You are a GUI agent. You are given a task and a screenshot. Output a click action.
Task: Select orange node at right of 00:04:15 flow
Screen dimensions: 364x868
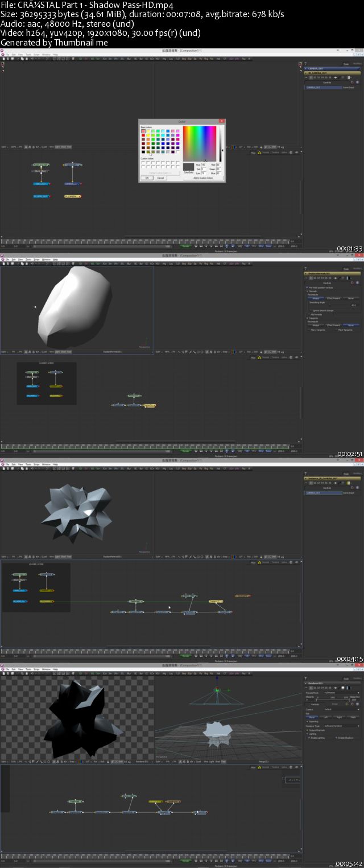coord(243,595)
